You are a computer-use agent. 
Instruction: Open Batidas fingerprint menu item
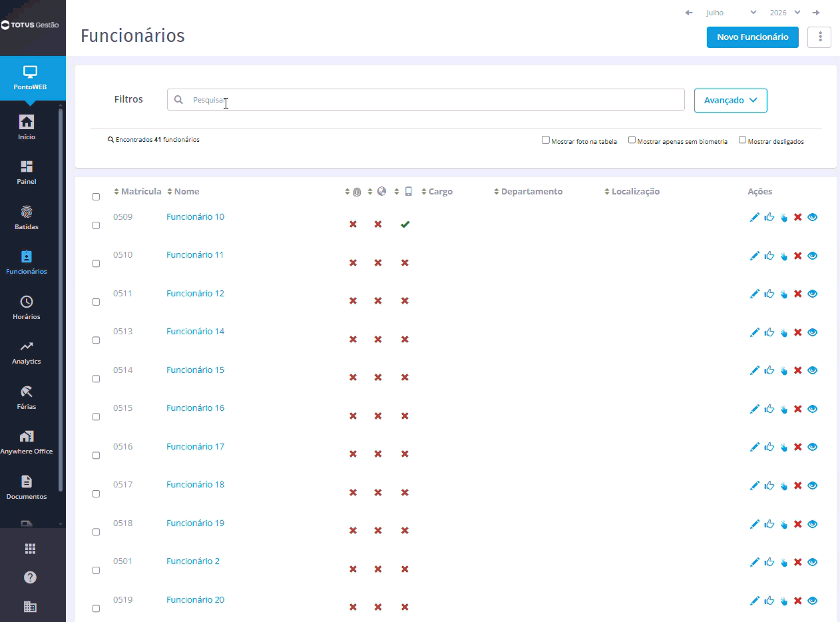27,217
